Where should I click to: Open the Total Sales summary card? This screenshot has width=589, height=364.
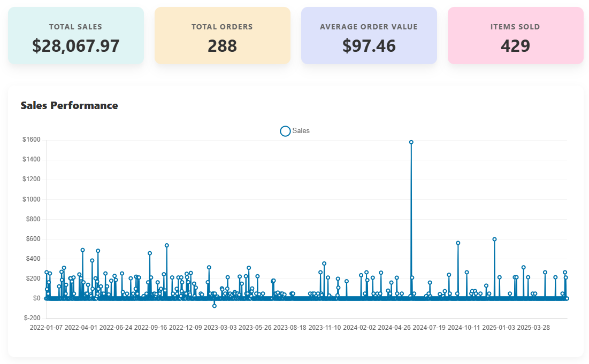click(75, 36)
